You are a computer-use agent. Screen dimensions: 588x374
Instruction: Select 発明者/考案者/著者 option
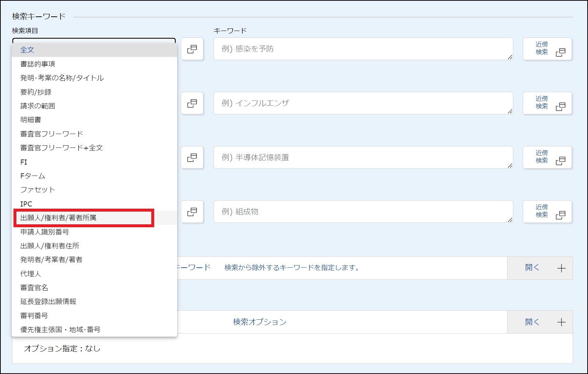tap(51, 260)
